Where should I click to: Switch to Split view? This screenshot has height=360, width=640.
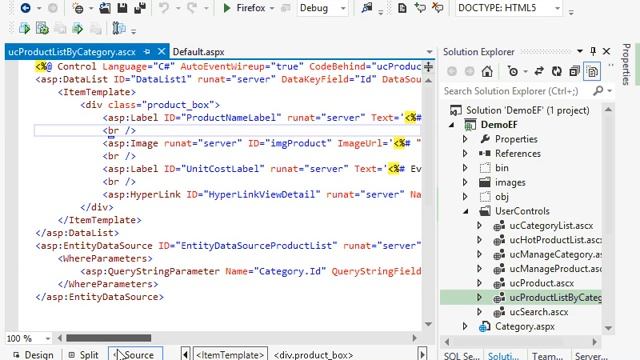pos(84,355)
